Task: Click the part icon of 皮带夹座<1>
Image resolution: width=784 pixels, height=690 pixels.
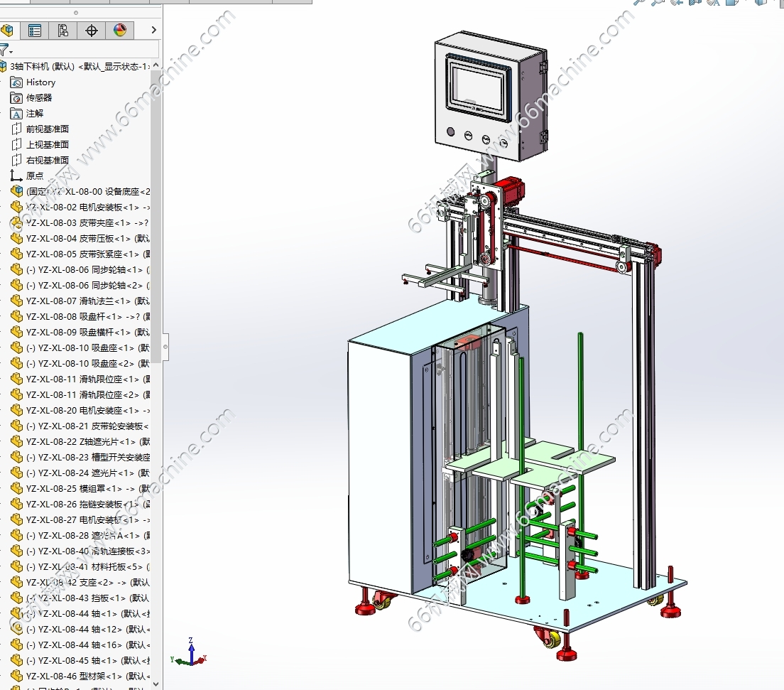Action: tap(16, 222)
